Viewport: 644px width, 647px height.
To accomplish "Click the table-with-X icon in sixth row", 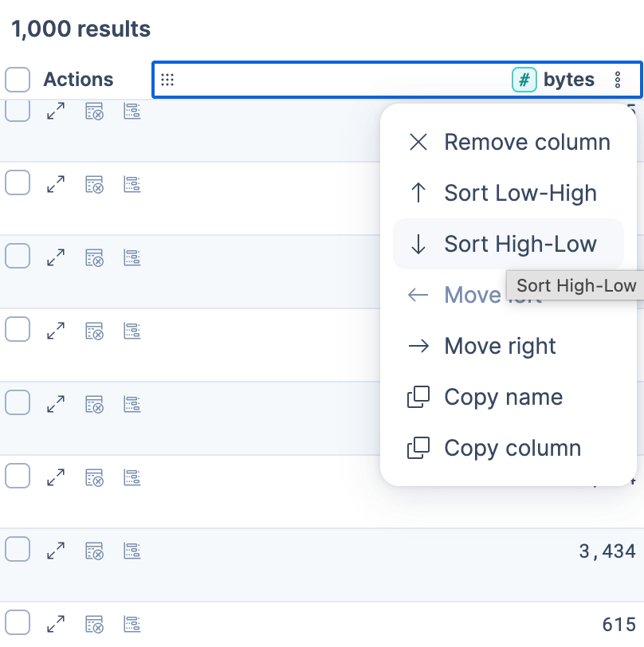I will coord(95,478).
